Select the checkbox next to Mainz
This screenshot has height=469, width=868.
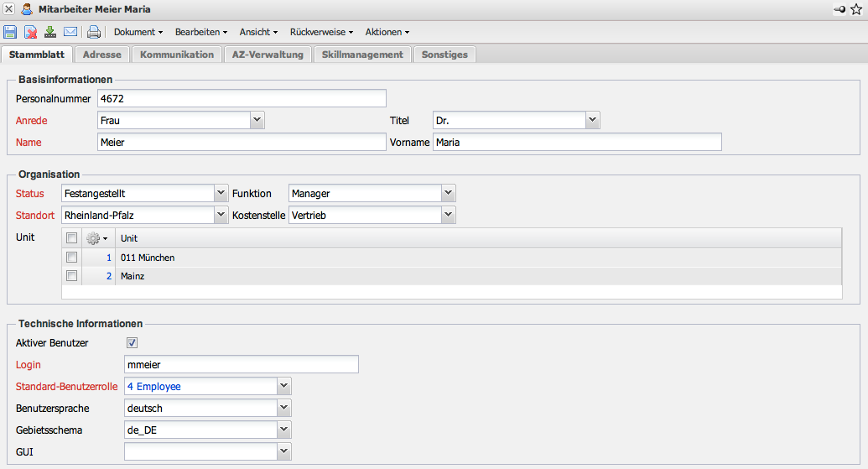click(72, 275)
